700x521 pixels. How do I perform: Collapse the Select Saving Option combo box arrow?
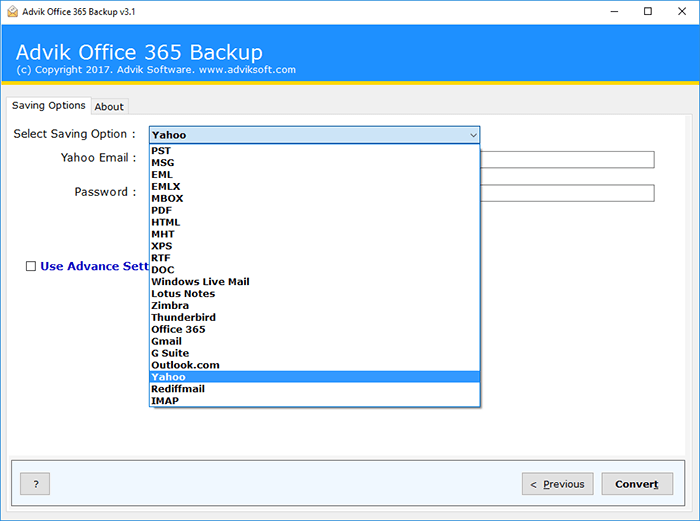(x=473, y=135)
